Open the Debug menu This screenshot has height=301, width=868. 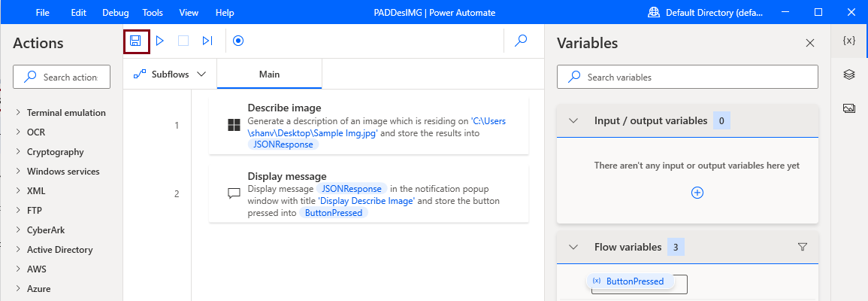[x=116, y=12]
